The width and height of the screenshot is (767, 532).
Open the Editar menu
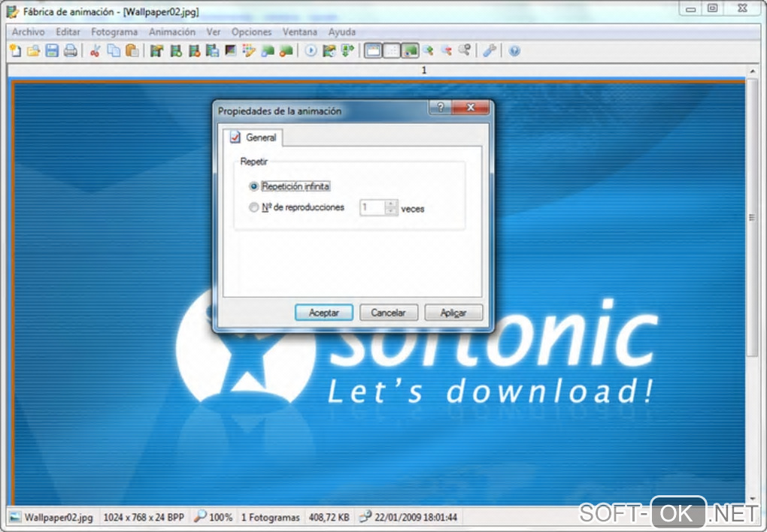click(68, 32)
